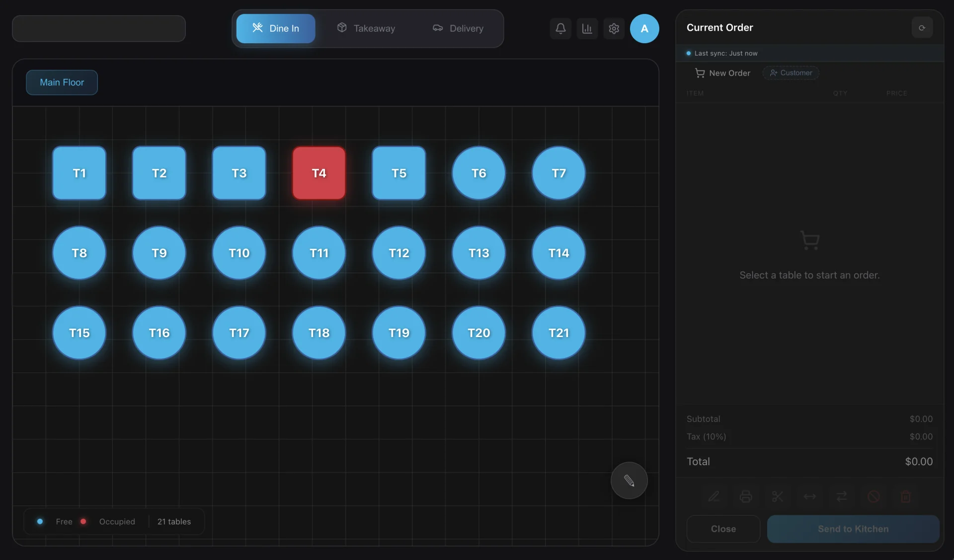
Task: Select table T17
Action: point(239,333)
